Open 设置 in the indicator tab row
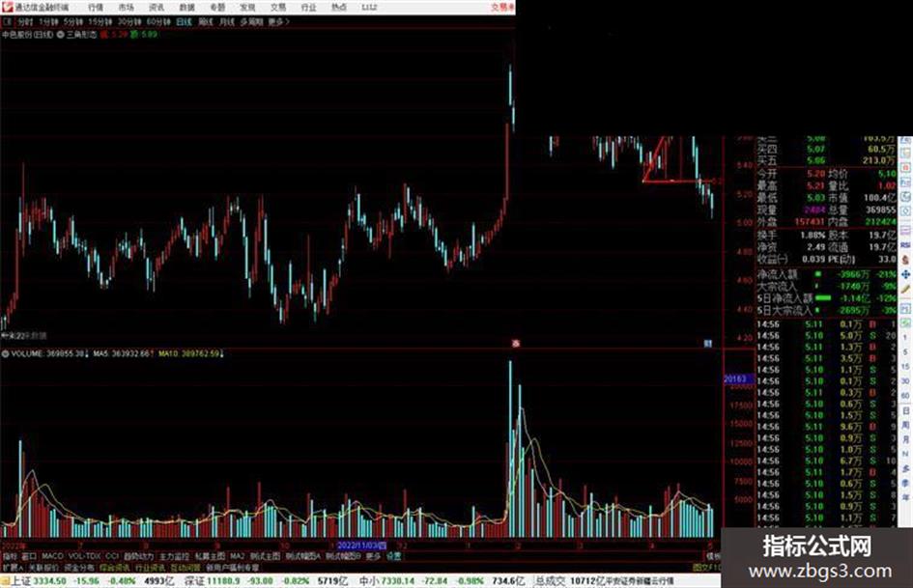 [x=393, y=556]
